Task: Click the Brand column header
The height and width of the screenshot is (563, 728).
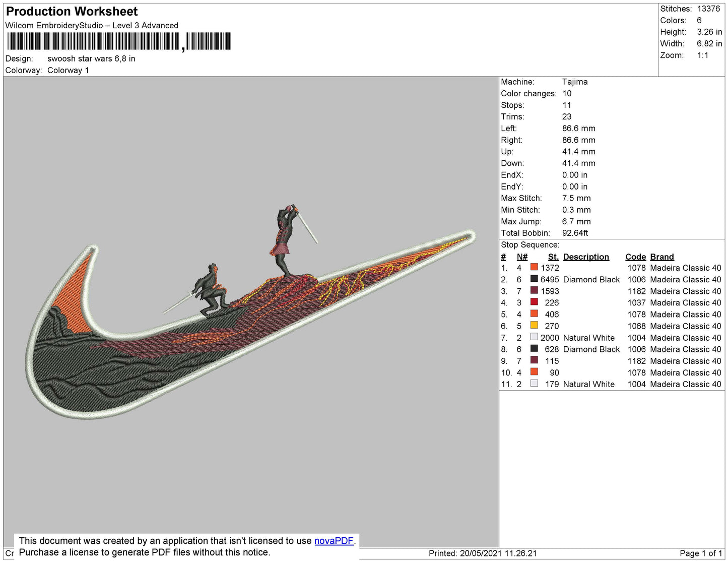Action: pyautogui.click(x=661, y=257)
